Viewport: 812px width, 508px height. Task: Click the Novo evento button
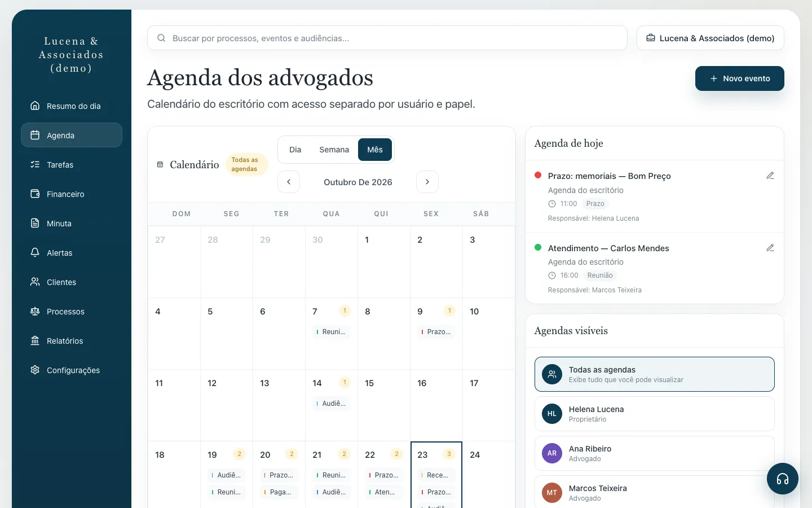(740, 78)
